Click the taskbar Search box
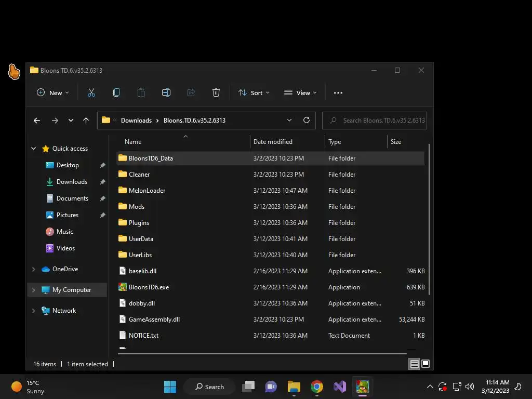The image size is (532, 399). coord(210,387)
